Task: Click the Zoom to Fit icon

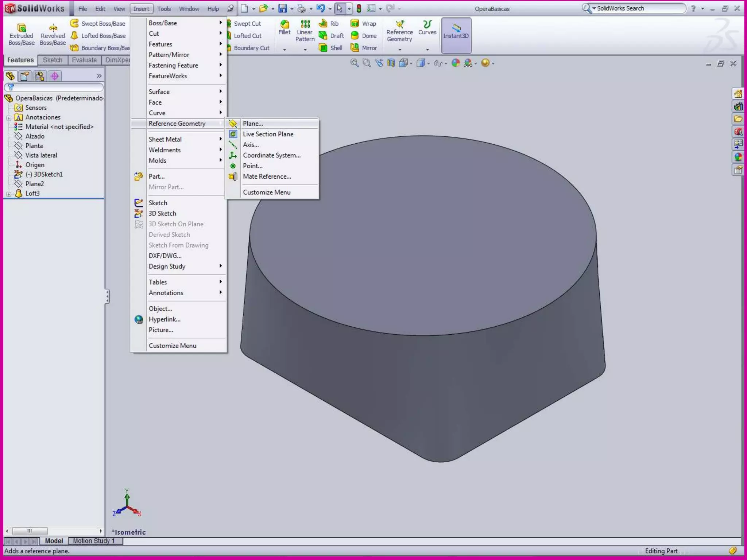Action: [354, 63]
